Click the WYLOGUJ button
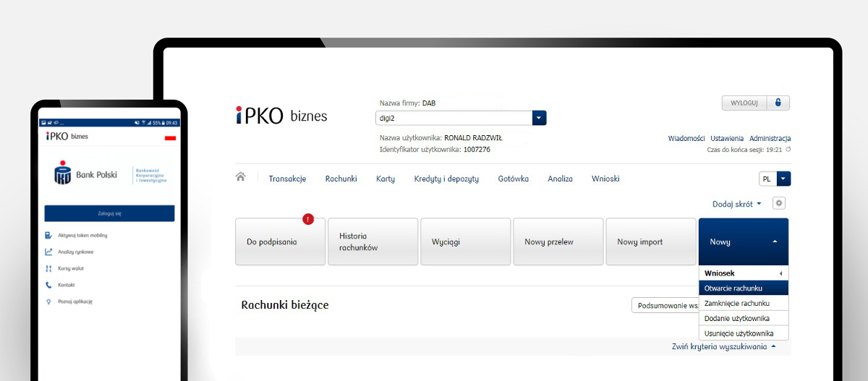Image resolution: width=868 pixels, height=381 pixels. coord(744,103)
